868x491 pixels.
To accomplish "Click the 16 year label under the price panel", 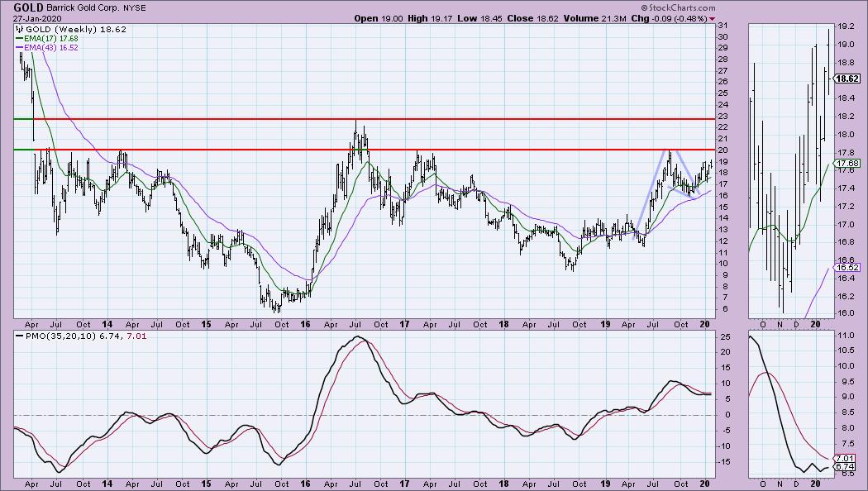I will [305, 324].
